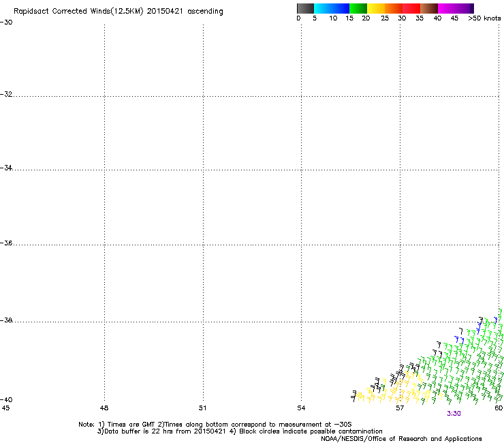Screen dimensions: 504x443
Task: Click the NOAA/NESDIS credit text
Action: pos(401,439)
